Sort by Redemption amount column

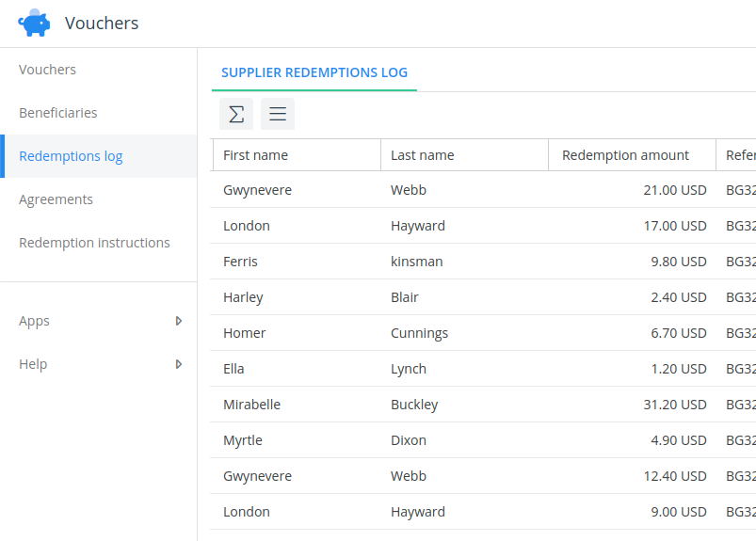tap(625, 155)
